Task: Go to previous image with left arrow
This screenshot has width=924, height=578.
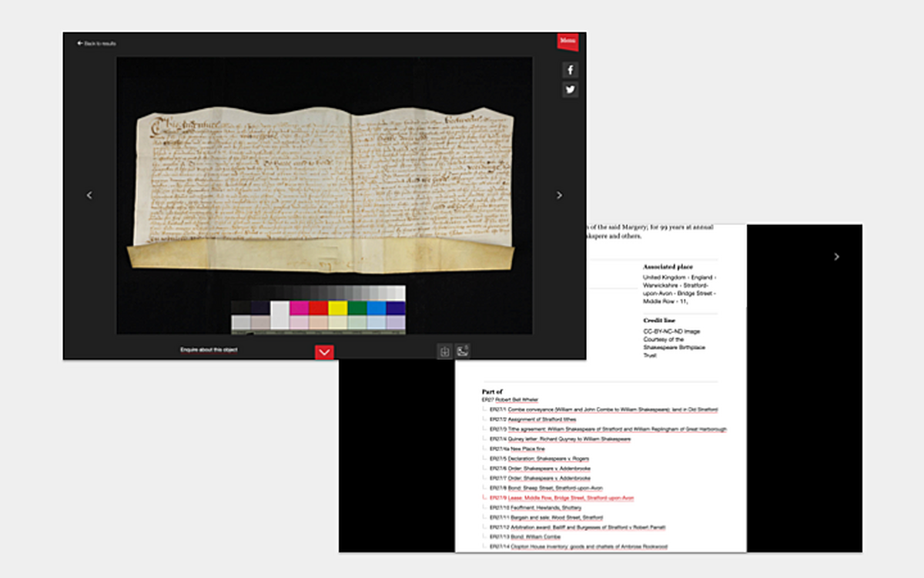Action: click(x=89, y=195)
